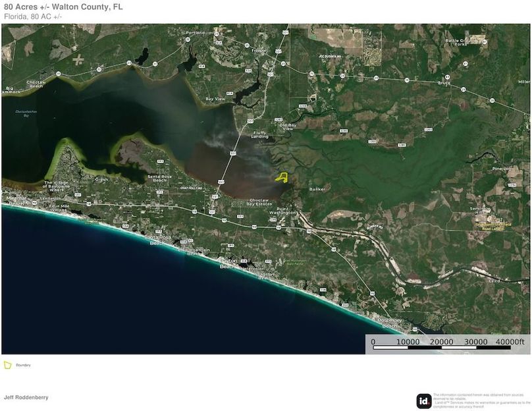Toggle the Fluffy Landing place marker
The image size is (532, 411).
pos(258,134)
